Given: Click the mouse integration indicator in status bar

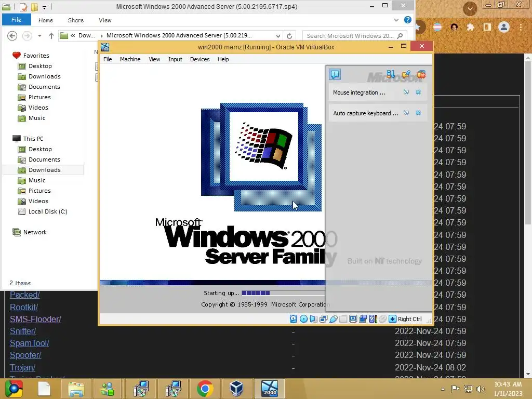Looking at the screenshot, I should point(383,318).
